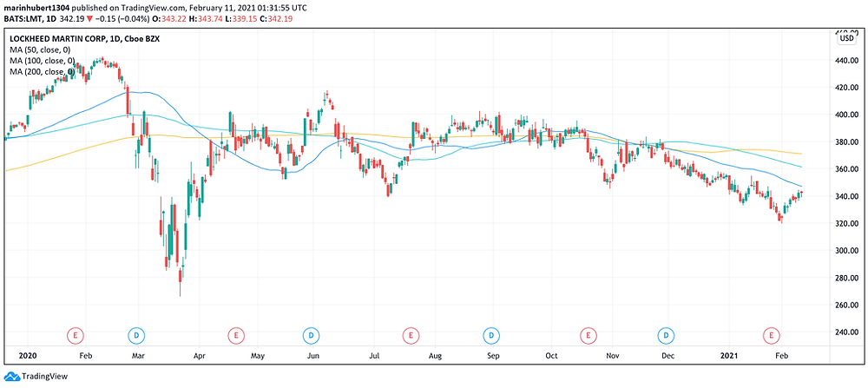Click the 240.00 price axis label
This screenshot has height=388, width=868.
coord(847,332)
